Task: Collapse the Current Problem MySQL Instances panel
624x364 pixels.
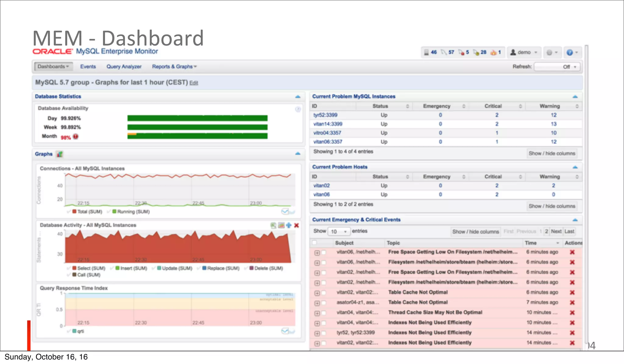Action: (x=575, y=97)
